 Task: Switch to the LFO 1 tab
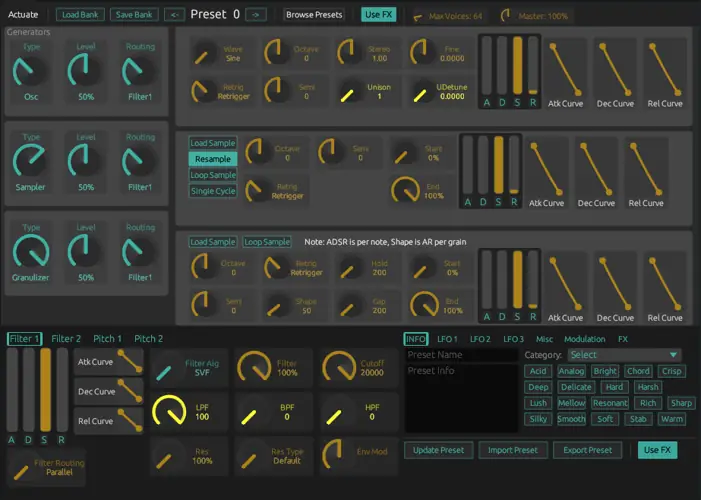click(x=447, y=339)
